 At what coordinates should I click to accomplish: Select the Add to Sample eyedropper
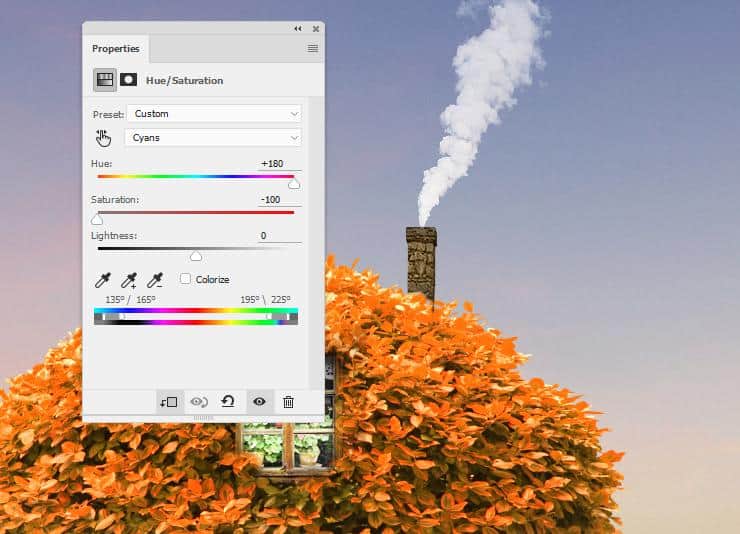pos(128,280)
